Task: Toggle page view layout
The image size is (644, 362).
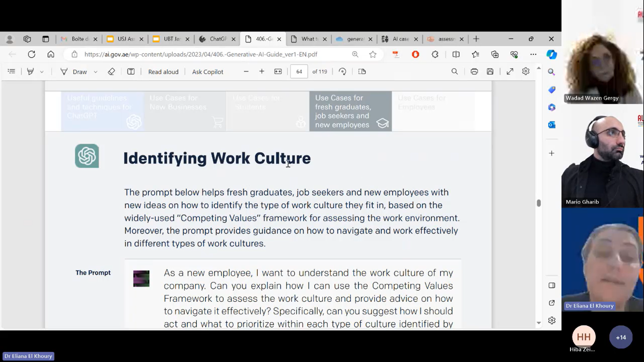Action: tap(362, 71)
